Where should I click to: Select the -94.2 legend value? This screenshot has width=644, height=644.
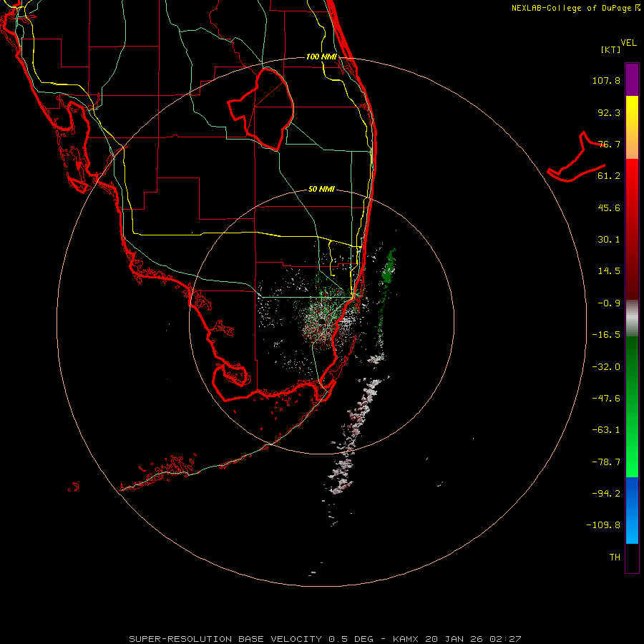(606, 493)
